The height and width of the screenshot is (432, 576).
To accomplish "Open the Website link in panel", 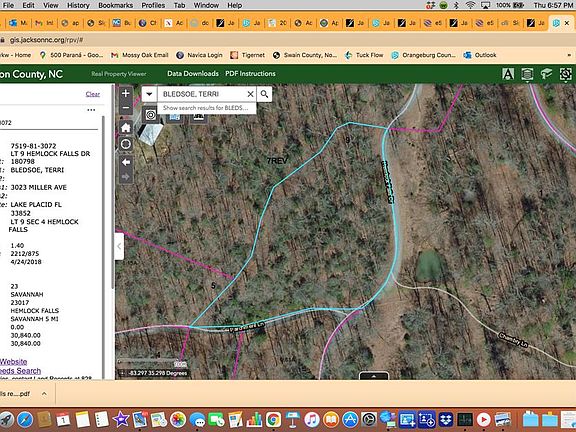I will pos(13,362).
